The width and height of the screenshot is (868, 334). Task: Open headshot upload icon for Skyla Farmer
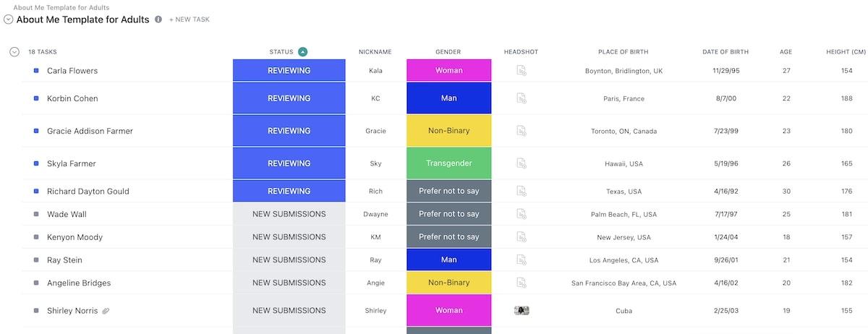522,163
